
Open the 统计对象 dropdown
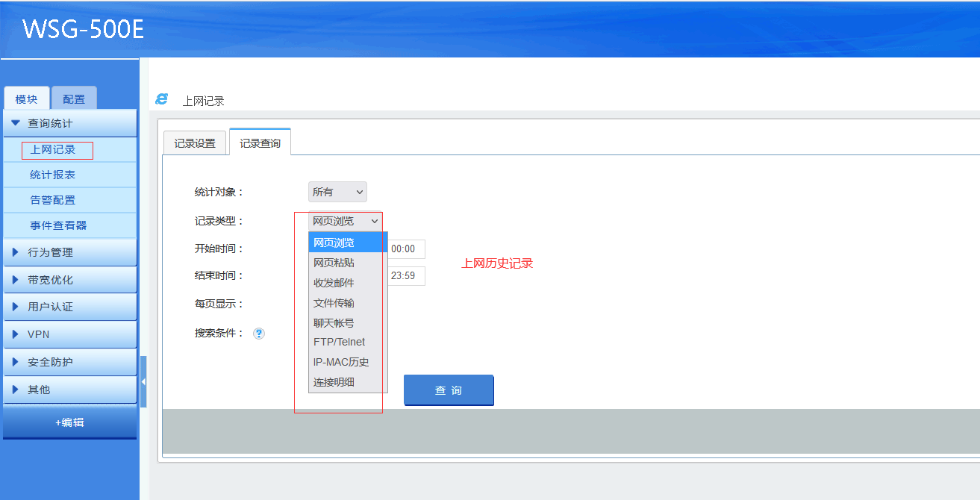[337, 192]
